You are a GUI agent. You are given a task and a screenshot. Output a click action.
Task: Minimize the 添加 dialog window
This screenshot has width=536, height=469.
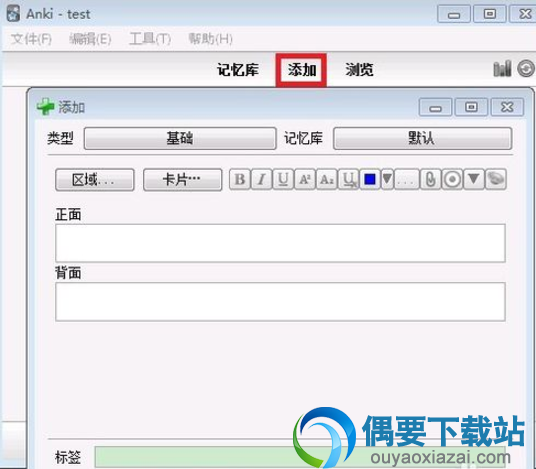point(436,107)
